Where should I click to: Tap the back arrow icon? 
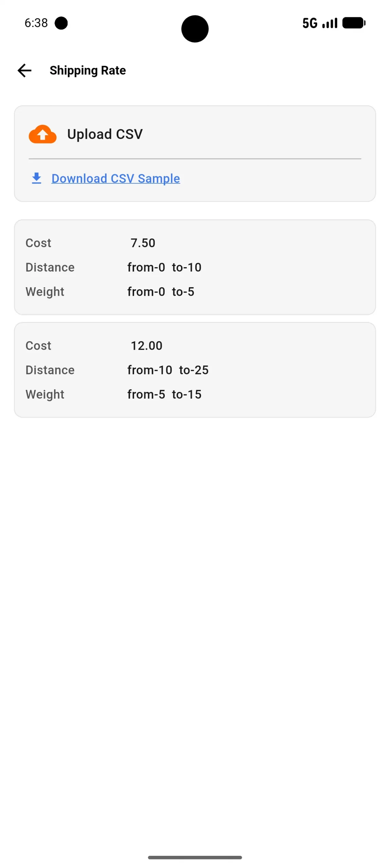(24, 71)
